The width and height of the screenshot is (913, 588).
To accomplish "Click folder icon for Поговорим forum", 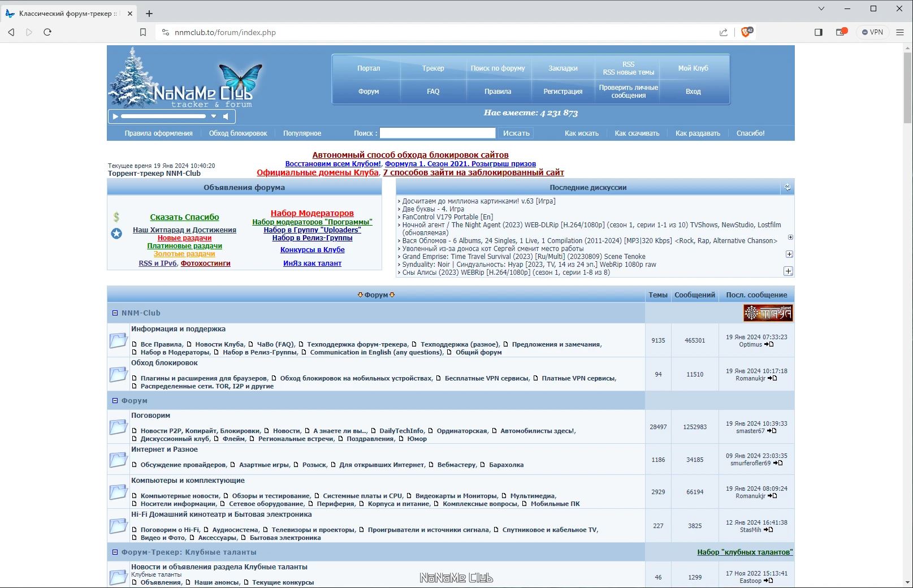I will click(x=118, y=427).
